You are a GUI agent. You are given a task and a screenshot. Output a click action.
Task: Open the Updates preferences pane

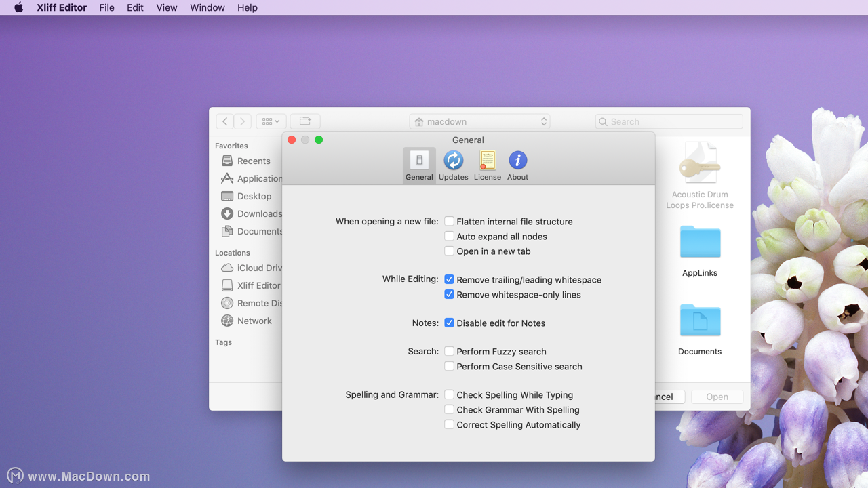pos(453,166)
